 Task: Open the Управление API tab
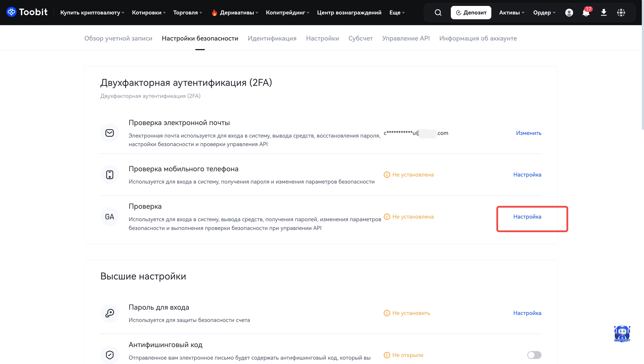click(405, 38)
